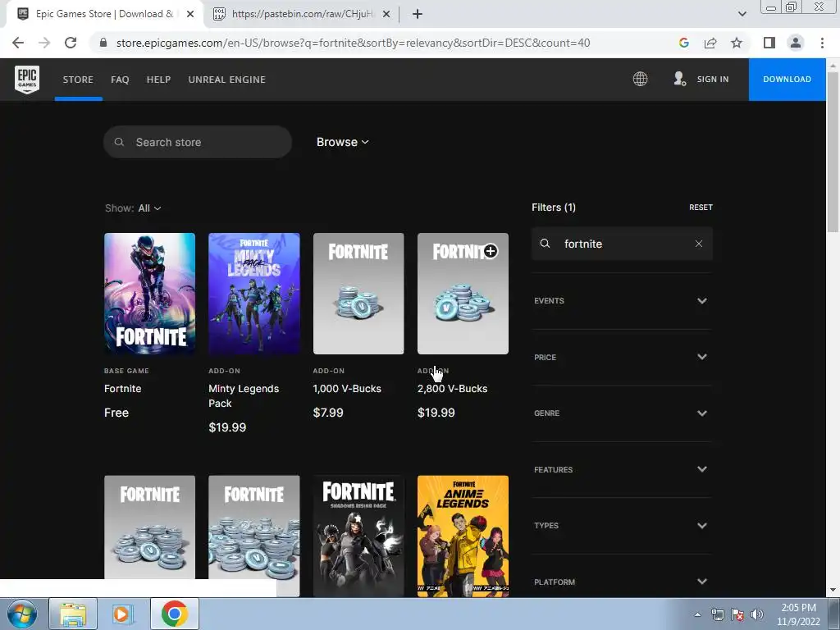Open the Show: All dropdown
This screenshot has width=840, height=630.
tap(133, 208)
